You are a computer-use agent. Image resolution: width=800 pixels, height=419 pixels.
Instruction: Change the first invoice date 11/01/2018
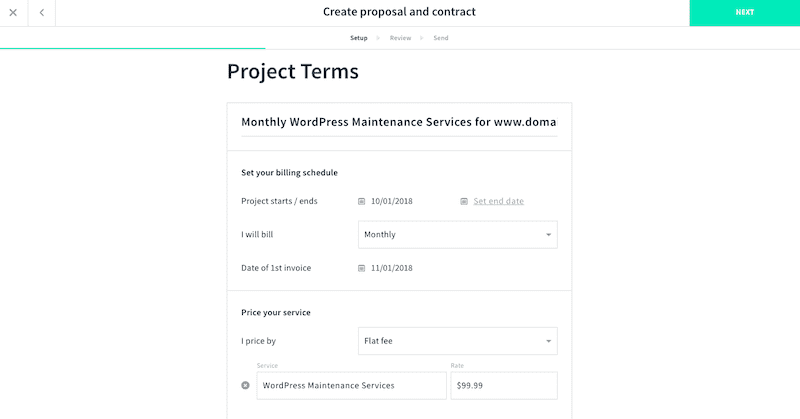[x=392, y=268]
